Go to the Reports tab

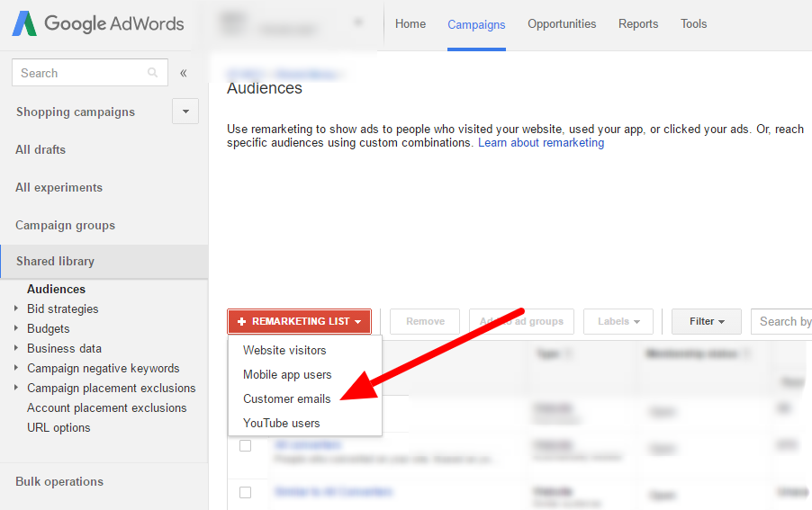click(638, 23)
